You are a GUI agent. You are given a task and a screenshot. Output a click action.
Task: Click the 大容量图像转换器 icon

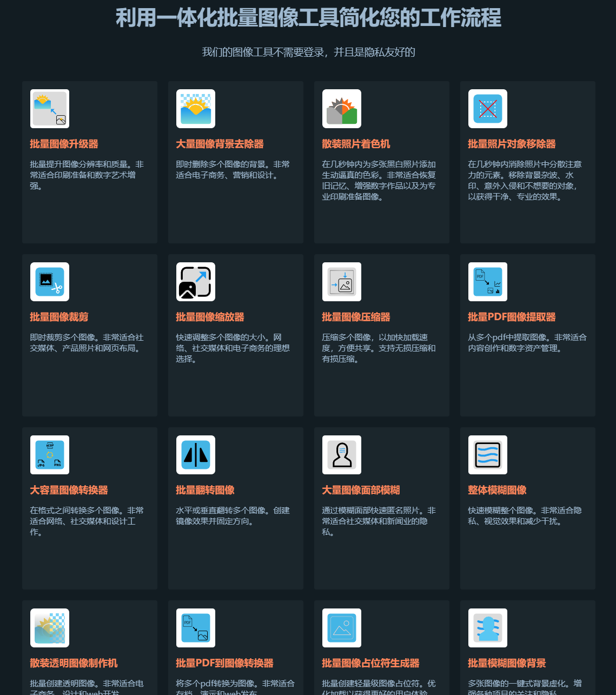[50, 455]
